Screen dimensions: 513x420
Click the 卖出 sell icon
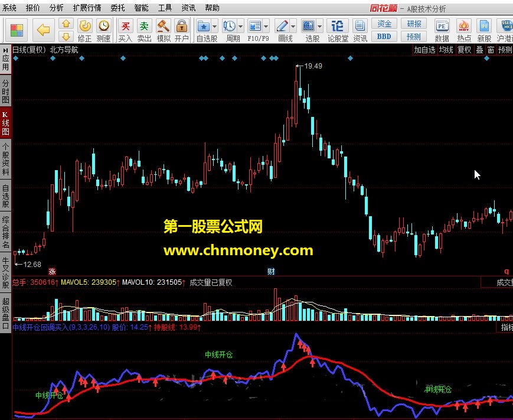pos(144,31)
